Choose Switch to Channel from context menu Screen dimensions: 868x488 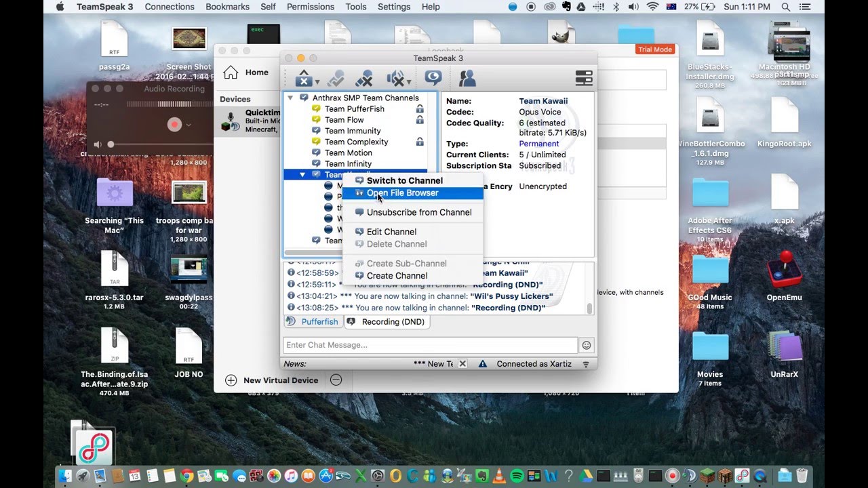pyautogui.click(x=413, y=180)
